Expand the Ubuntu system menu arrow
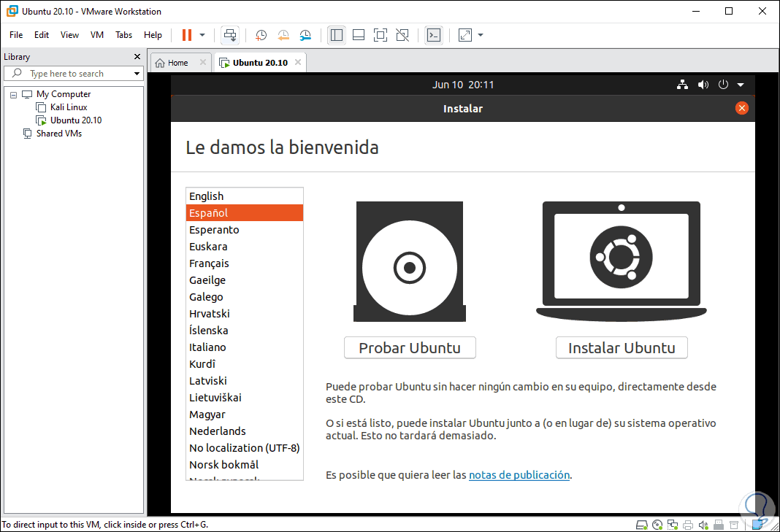Screen dimensions: 780x532 (741, 85)
